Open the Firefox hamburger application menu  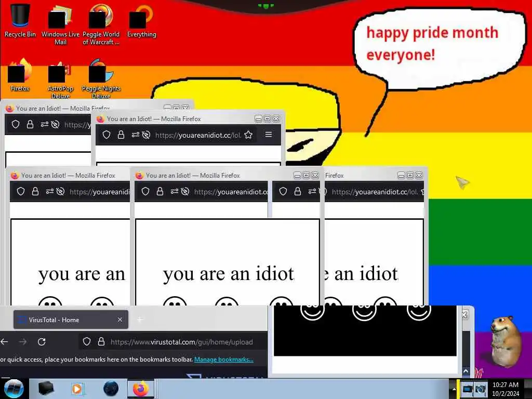(269, 135)
